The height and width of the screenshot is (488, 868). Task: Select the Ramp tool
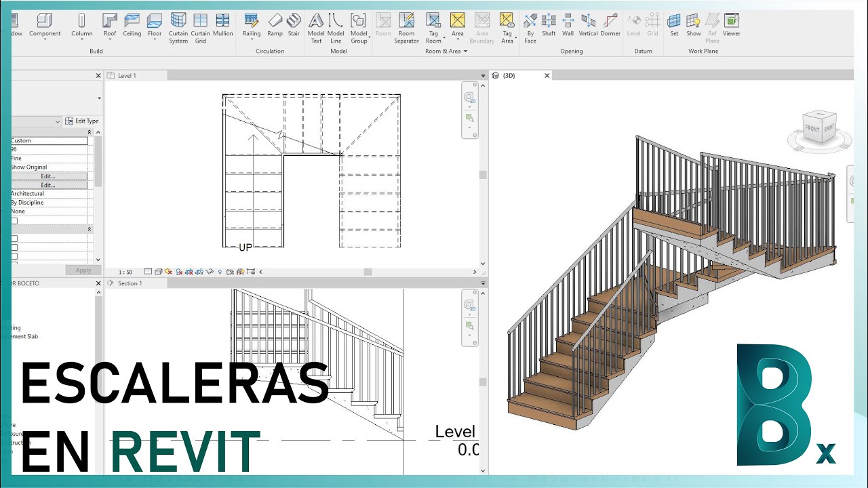coord(275,24)
